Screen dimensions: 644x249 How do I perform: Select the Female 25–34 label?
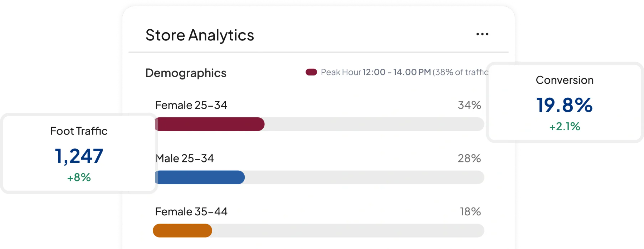point(191,105)
